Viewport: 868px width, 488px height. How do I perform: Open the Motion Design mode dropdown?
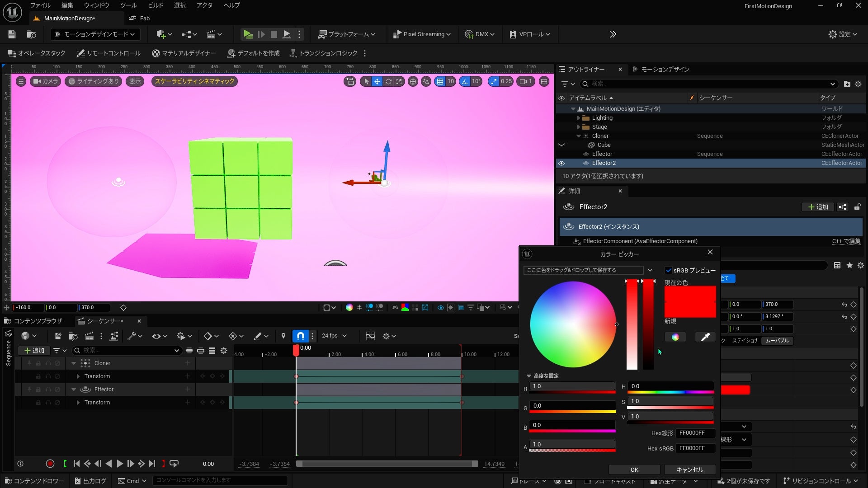pyautogui.click(x=95, y=34)
